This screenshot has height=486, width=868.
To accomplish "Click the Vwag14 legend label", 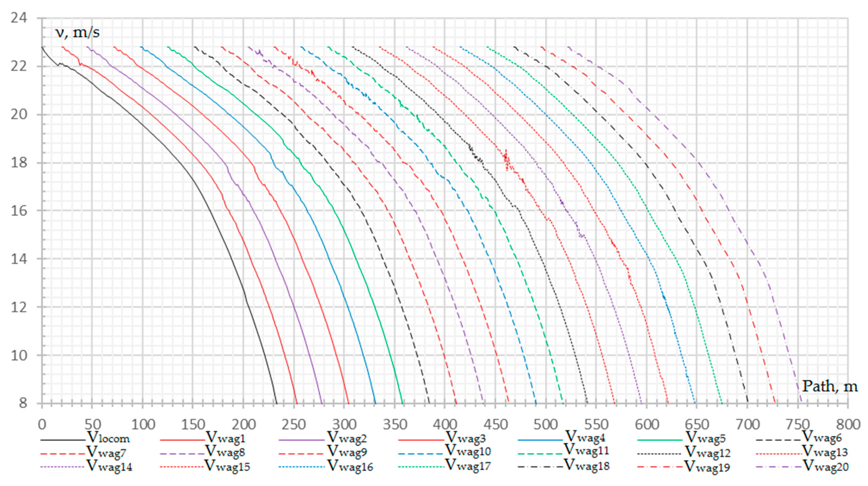I will pos(109,466).
